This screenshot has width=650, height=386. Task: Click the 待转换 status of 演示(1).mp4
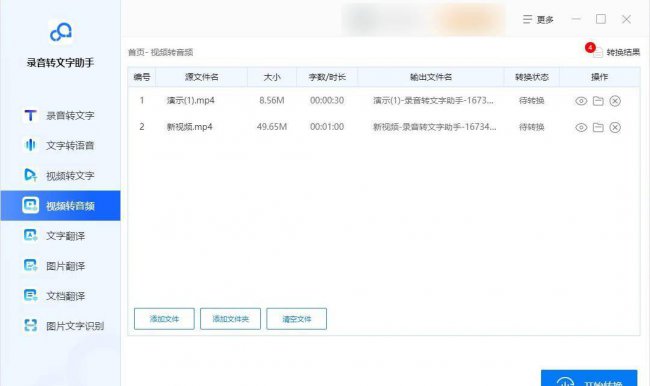point(531,101)
